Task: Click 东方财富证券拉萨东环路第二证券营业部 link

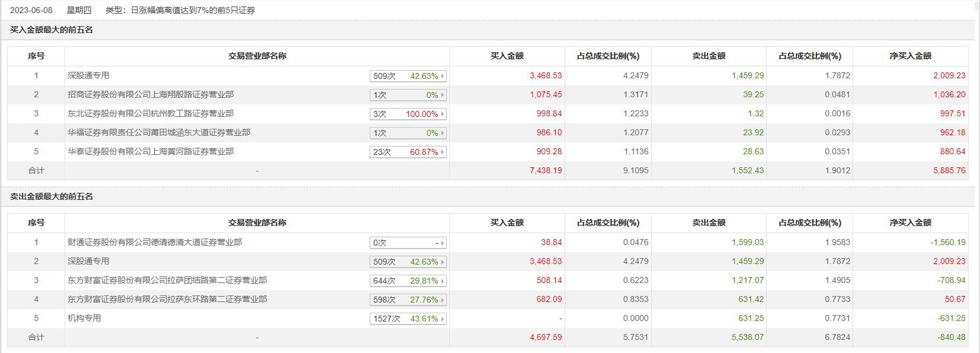Action: pos(167,299)
